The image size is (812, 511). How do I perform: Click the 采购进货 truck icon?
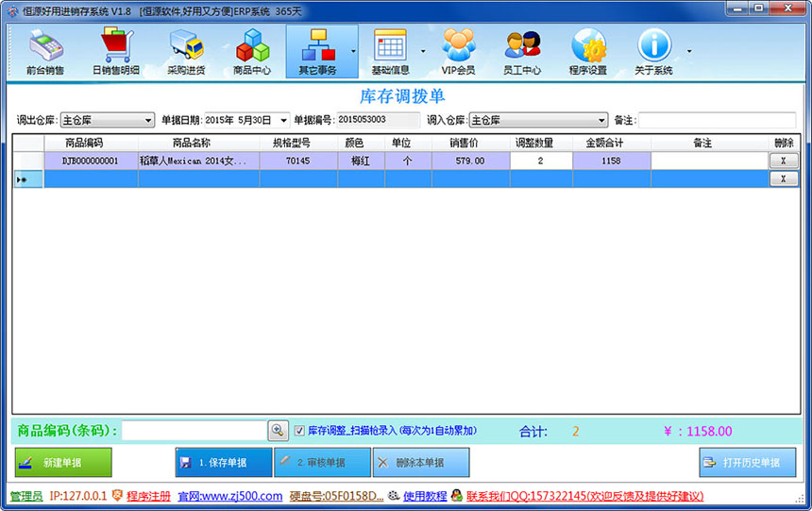pyautogui.click(x=186, y=51)
